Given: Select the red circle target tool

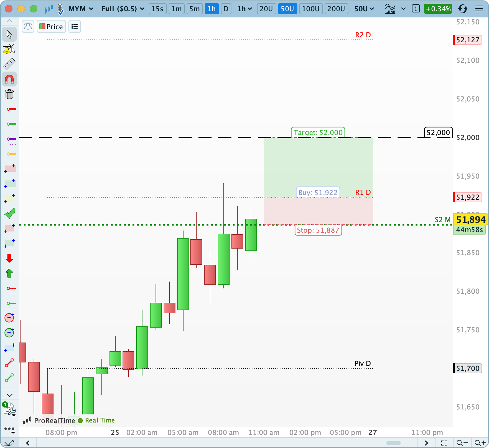Looking at the screenshot, I should (9, 318).
